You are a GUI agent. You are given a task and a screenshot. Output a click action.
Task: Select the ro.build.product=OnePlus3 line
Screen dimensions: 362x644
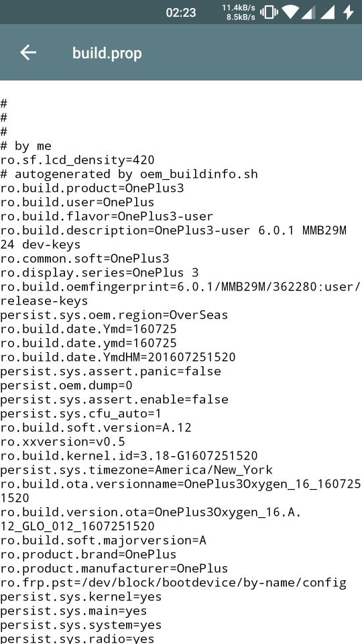[92, 188]
